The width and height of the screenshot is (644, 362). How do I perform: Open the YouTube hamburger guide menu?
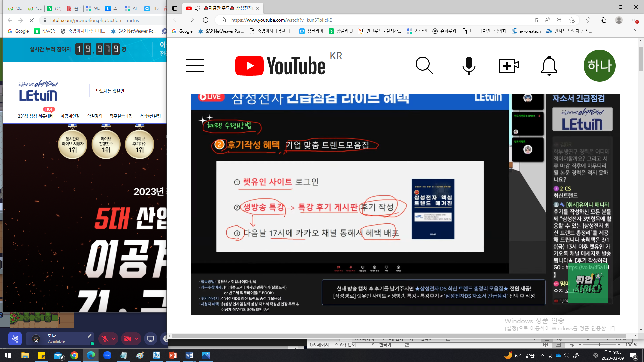coord(195,65)
